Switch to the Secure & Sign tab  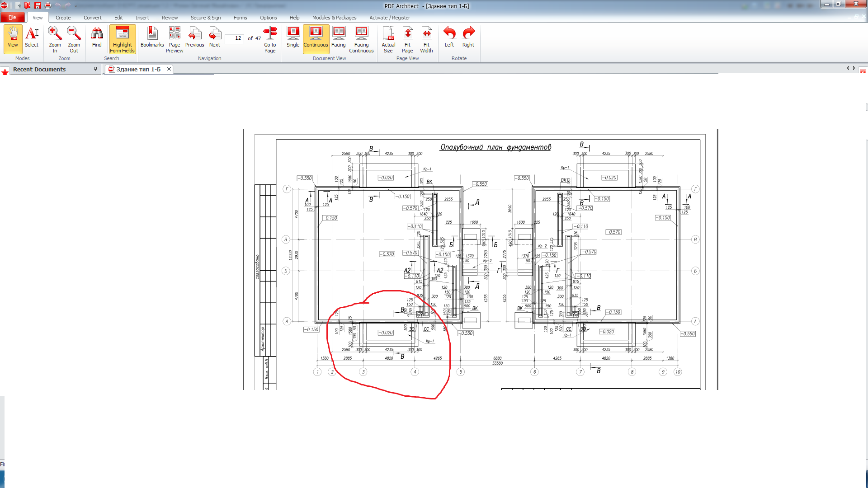click(x=205, y=18)
